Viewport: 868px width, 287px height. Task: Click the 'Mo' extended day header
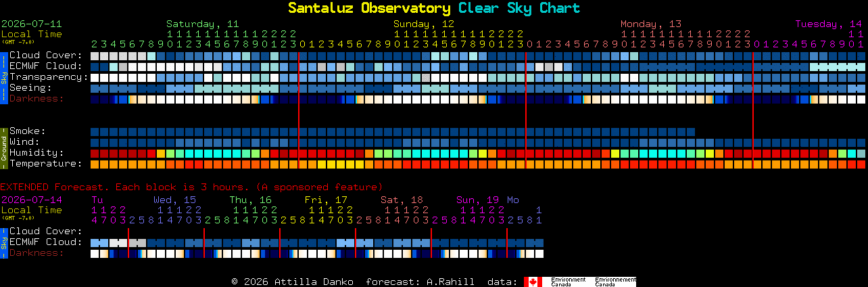tap(513, 200)
